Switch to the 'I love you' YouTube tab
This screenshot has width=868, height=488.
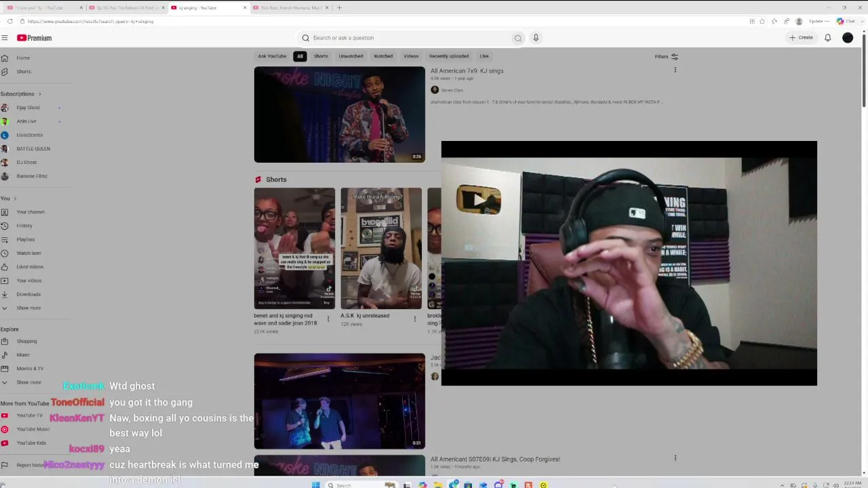pos(44,8)
